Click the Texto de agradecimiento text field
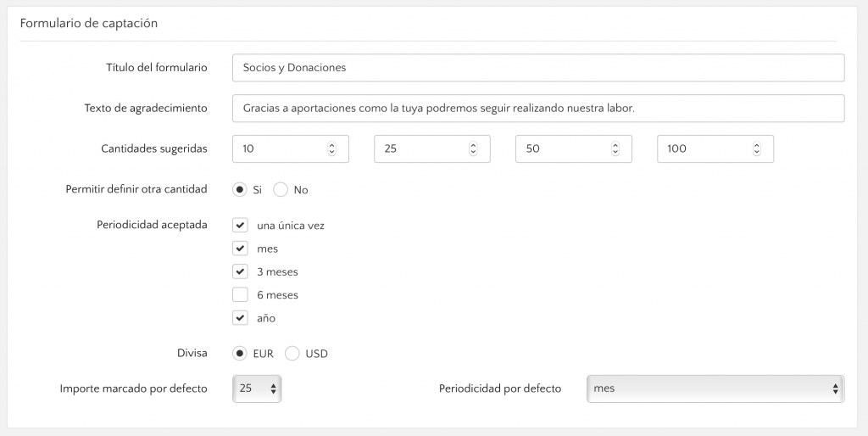 tap(538, 108)
